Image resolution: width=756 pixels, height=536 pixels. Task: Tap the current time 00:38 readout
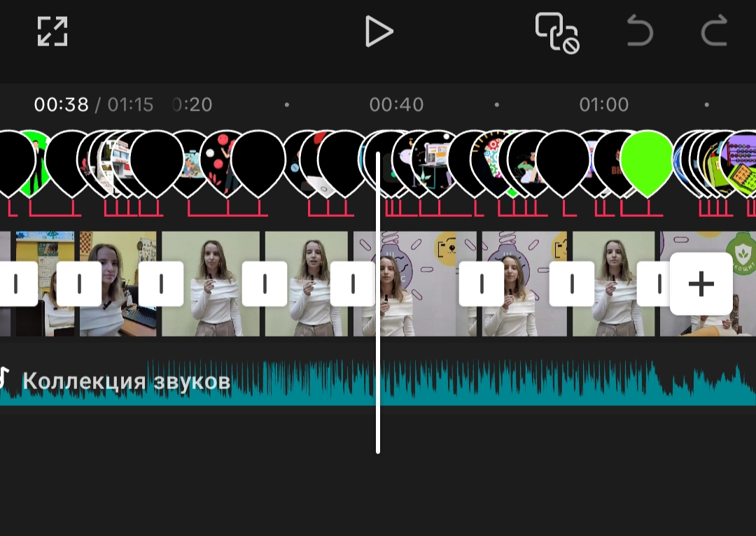61,104
